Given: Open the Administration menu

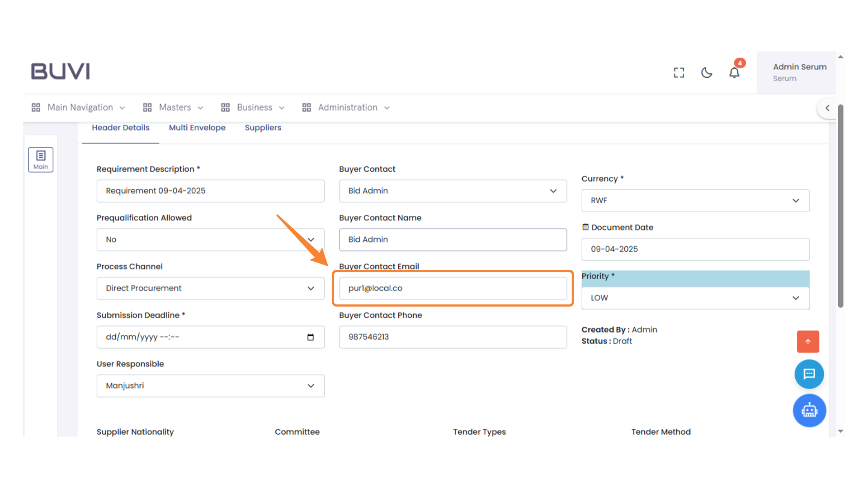Looking at the screenshot, I should tap(346, 108).
